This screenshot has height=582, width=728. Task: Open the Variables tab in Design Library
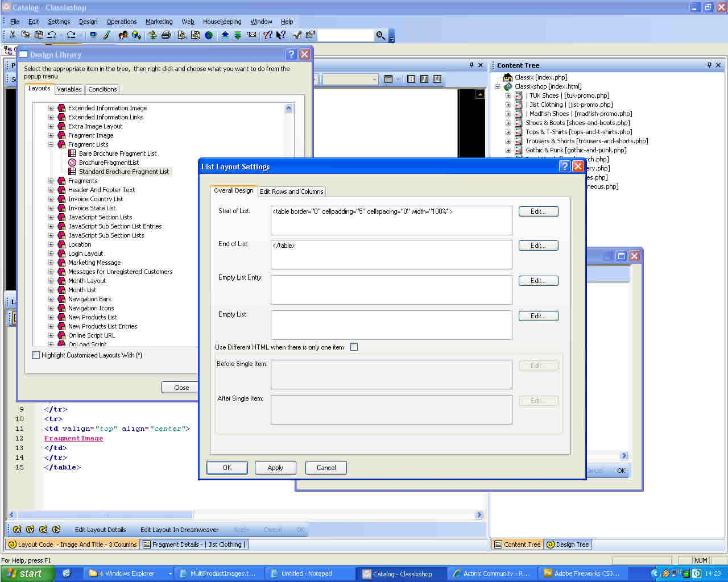(69, 89)
